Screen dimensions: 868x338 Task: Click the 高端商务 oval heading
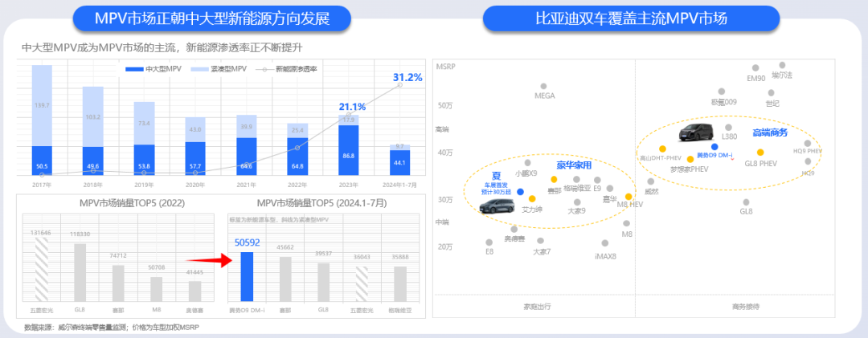click(770, 132)
